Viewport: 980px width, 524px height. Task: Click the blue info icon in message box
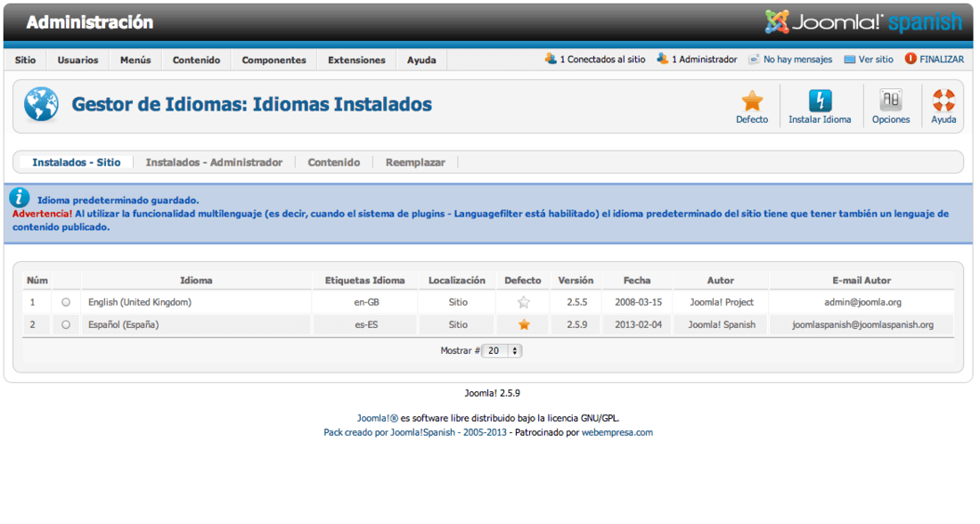pos(19,198)
